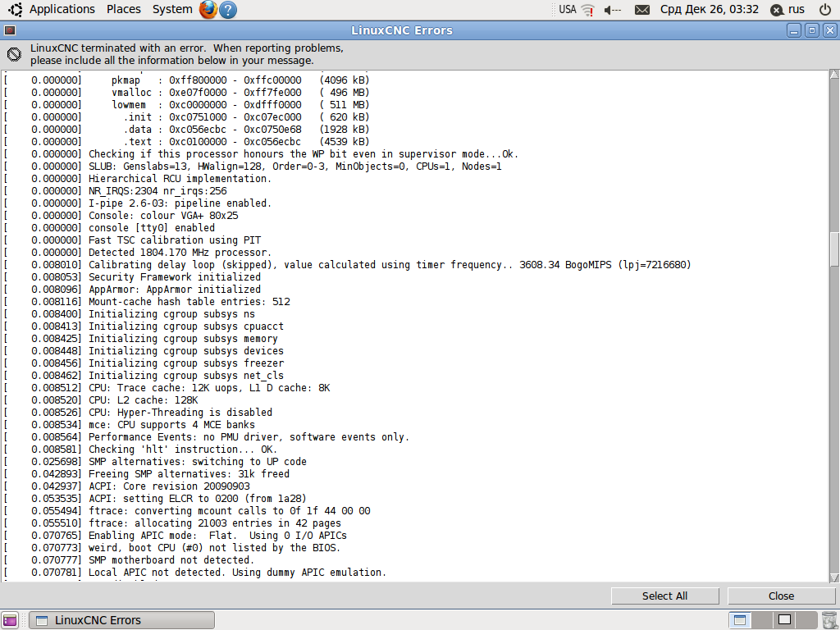The height and width of the screenshot is (630, 840).
Task: Click the USA keyboard layout indicator
Action: click(568, 10)
